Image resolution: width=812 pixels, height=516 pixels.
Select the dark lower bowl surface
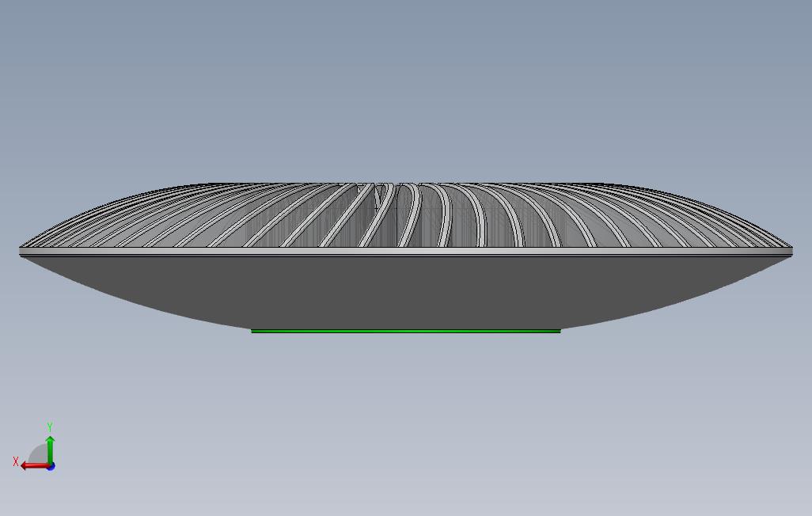405,293
